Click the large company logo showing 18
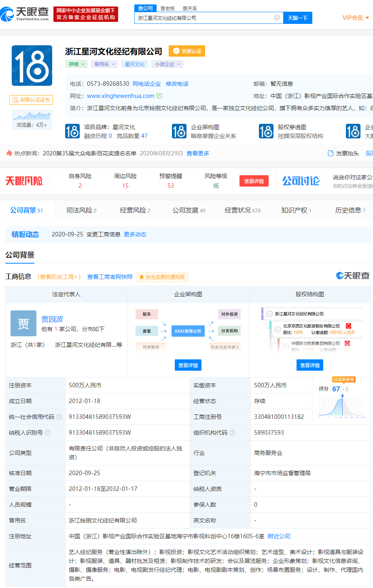Viewport: 373px width, 588px height. click(32, 66)
